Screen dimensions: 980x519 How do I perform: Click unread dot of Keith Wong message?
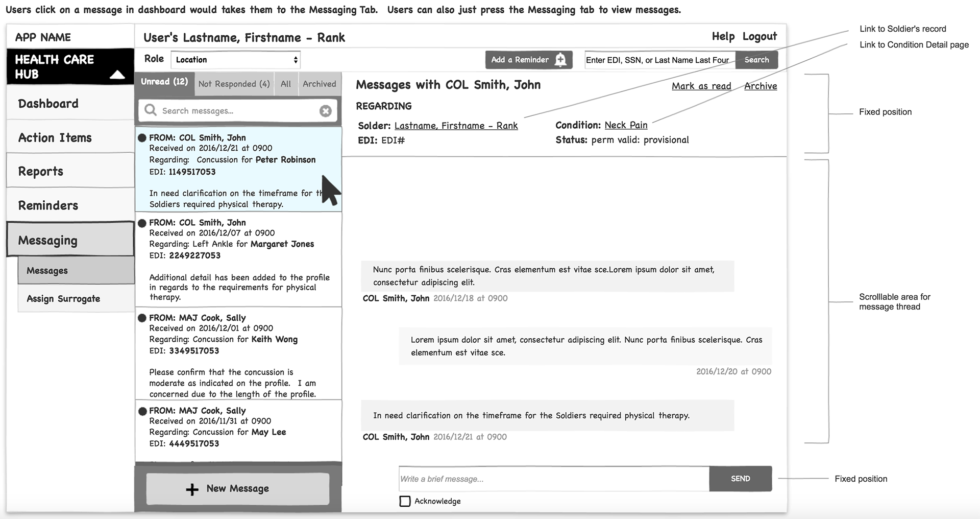(x=142, y=318)
